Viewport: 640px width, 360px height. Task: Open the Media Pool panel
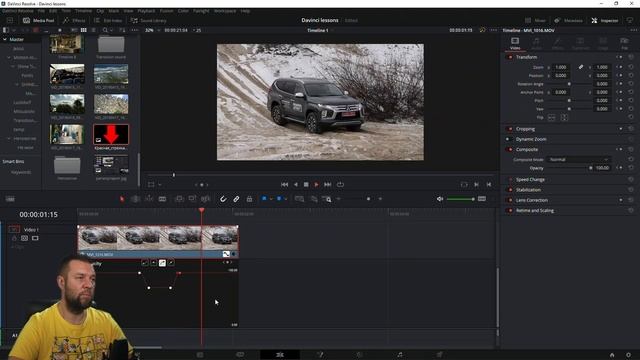[x=39, y=20]
